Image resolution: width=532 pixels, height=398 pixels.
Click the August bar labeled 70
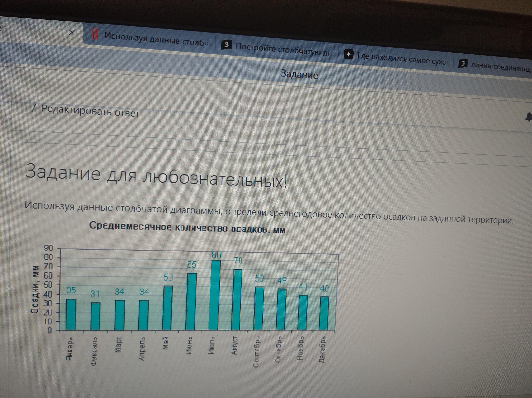[x=236, y=299]
